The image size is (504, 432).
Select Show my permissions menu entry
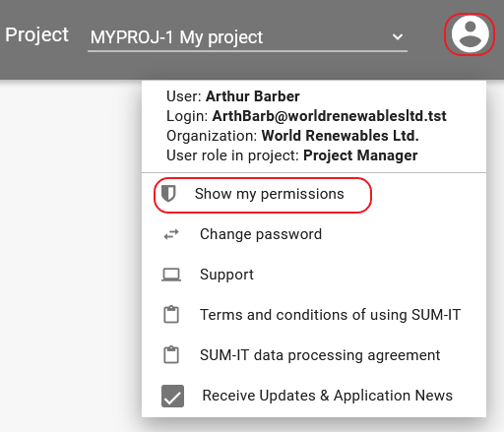click(263, 195)
